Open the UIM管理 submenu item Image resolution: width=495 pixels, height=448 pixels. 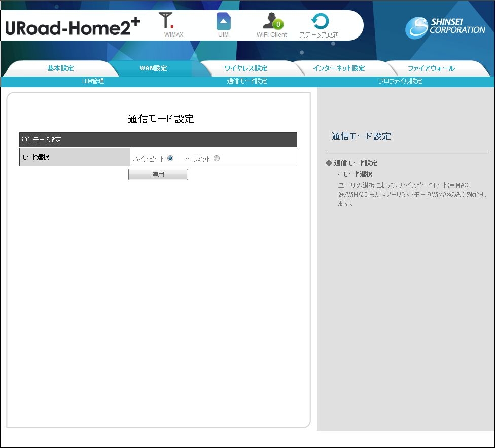[93, 81]
